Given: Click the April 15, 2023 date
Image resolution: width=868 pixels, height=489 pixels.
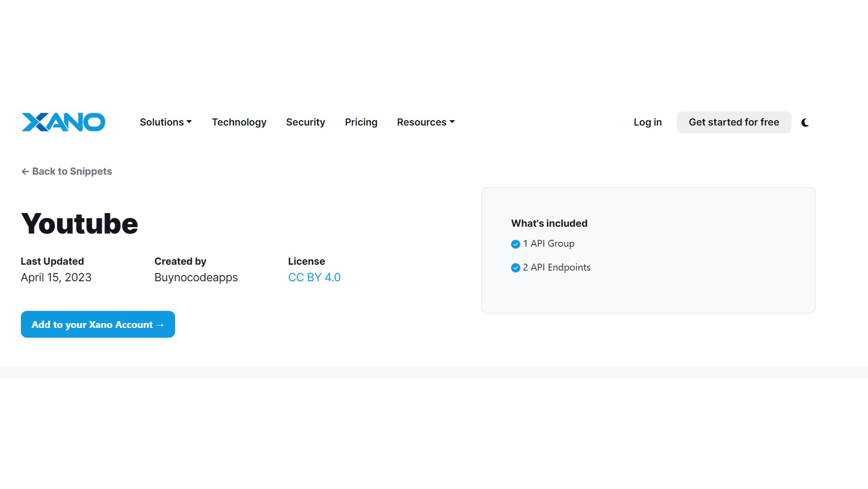Looking at the screenshot, I should (56, 277).
